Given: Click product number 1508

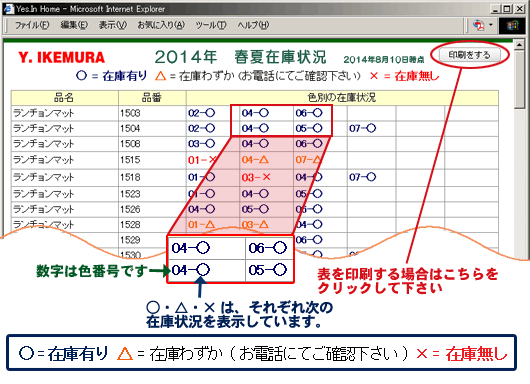Looking at the screenshot, I should [x=130, y=144].
